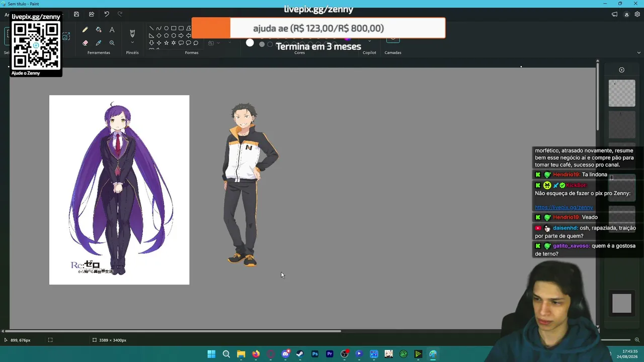Image resolution: width=644 pixels, height=362 pixels.
Task: Switch to Premiere Pro on the taskbar
Action: pyautogui.click(x=330, y=354)
